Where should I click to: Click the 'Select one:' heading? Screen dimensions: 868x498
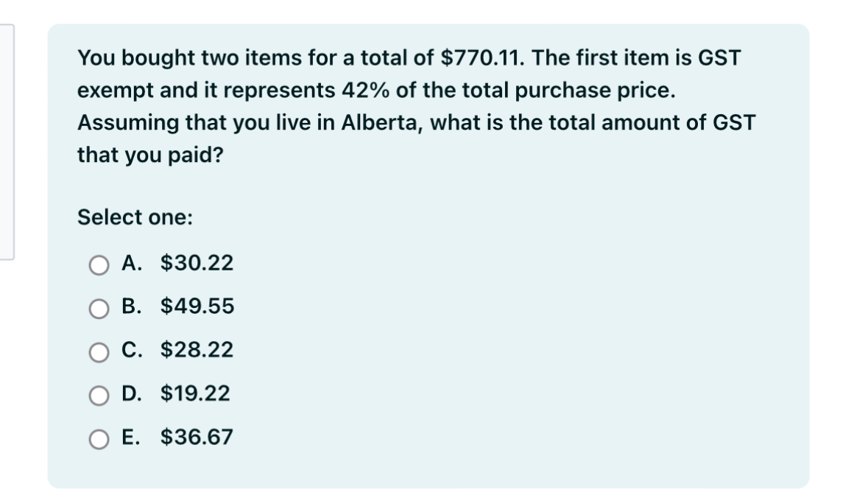click(x=133, y=218)
